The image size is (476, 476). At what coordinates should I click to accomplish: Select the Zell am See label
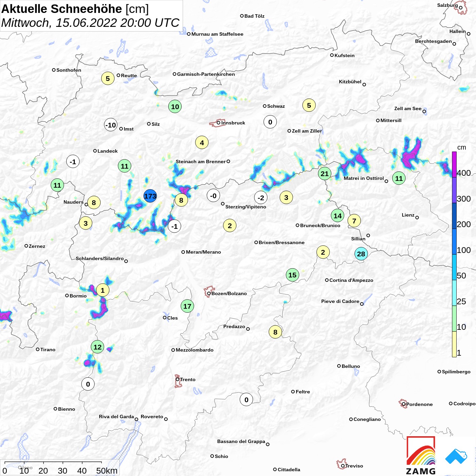coord(408,108)
